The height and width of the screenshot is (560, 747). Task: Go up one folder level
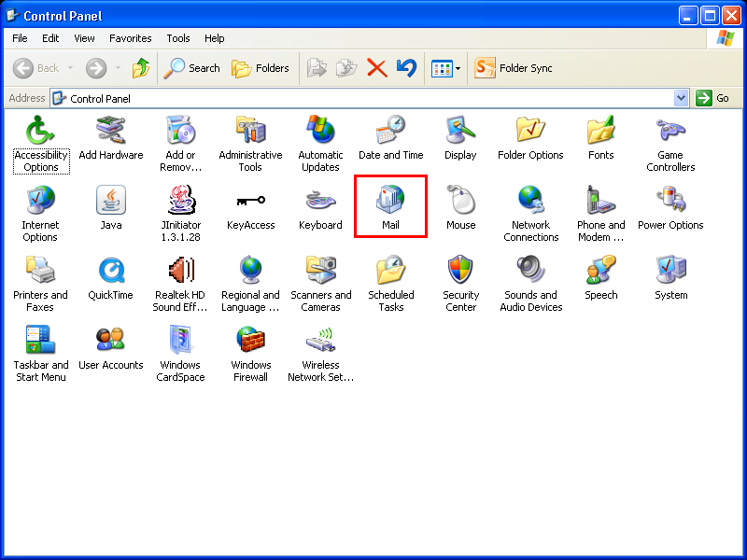tap(141, 68)
